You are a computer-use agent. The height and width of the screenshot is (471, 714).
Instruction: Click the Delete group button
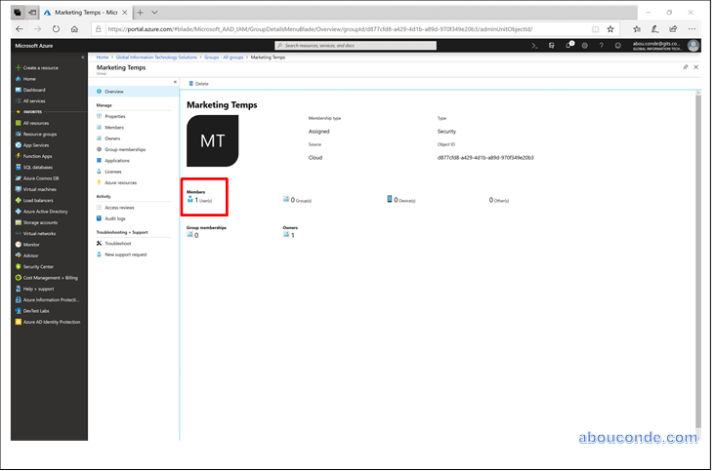tap(200, 83)
